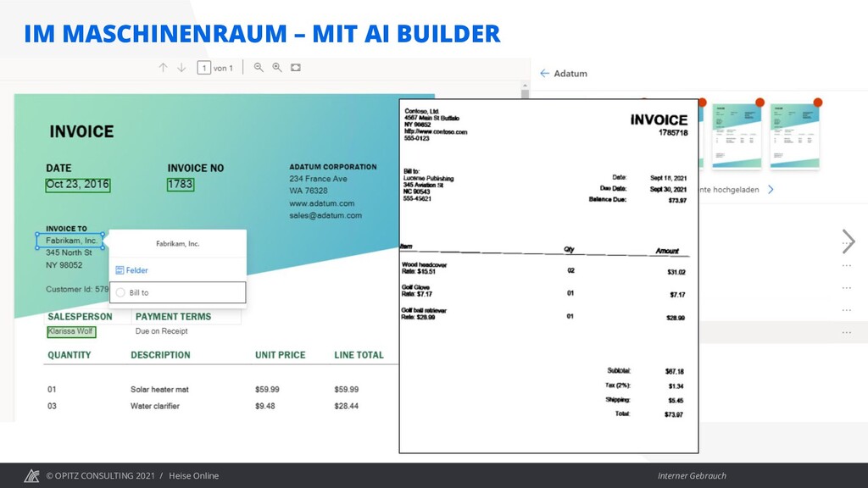Fit invoice document to page width
The width and height of the screenshot is (868, 488).
click(x=296, y=68)
